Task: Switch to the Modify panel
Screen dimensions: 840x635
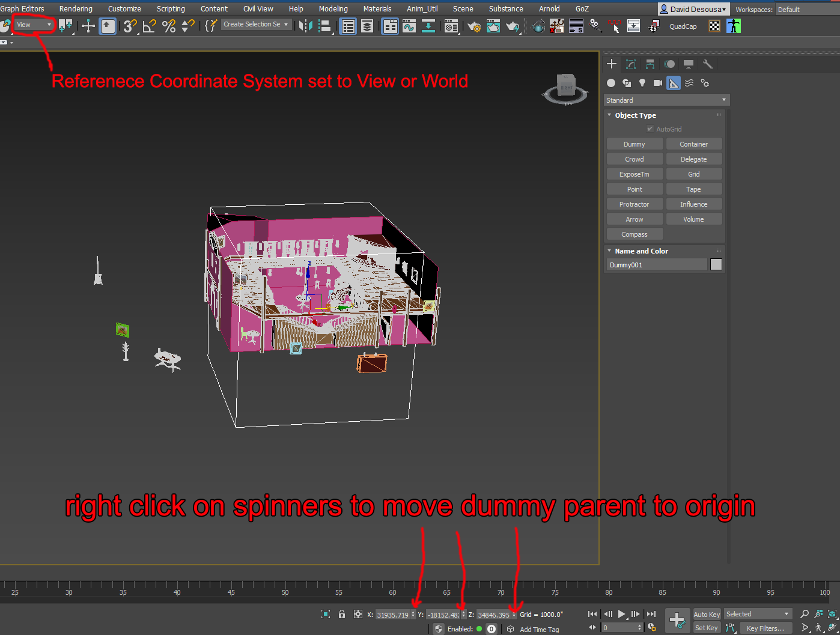Action: click(630, 64)
